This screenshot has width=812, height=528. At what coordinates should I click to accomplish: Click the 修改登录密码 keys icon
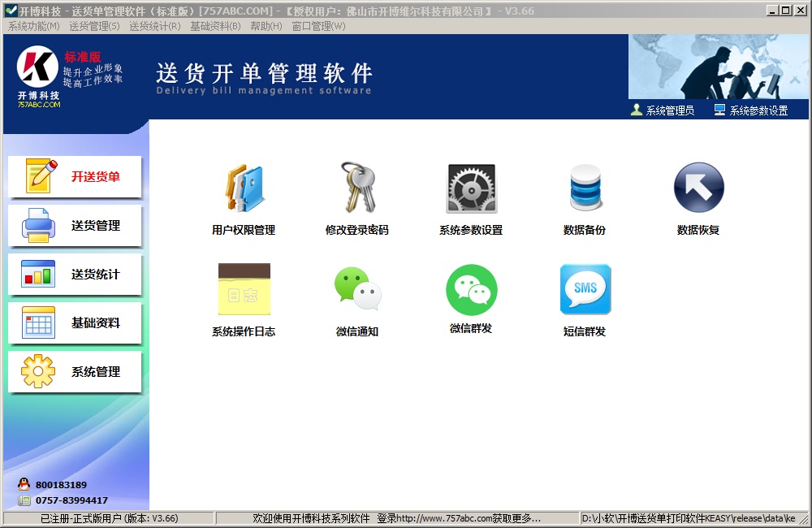357,190
